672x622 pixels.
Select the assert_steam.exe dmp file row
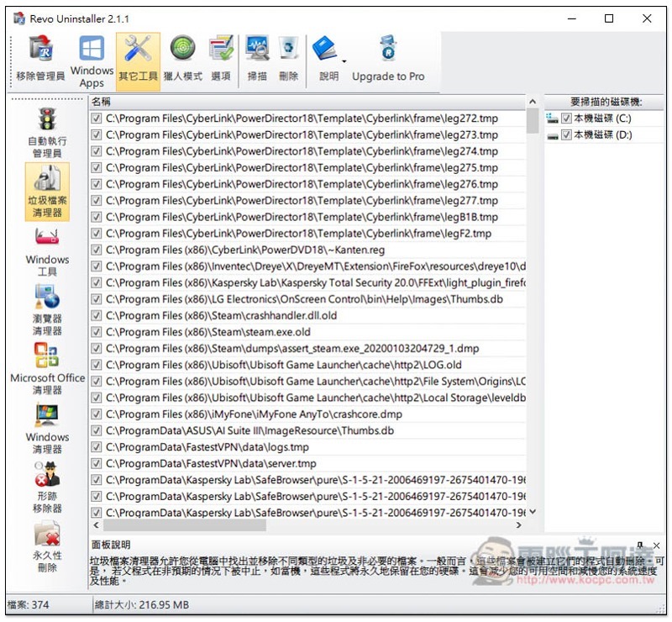[x=307, y=349]
